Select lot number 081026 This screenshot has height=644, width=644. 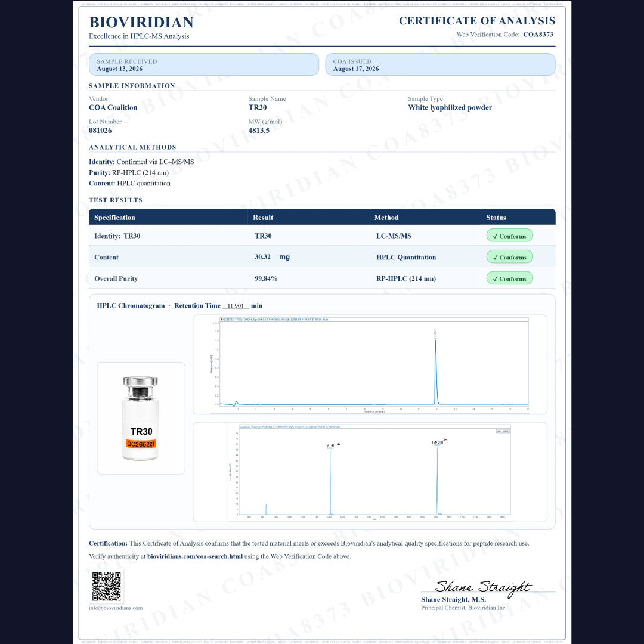tap(100, 131)
